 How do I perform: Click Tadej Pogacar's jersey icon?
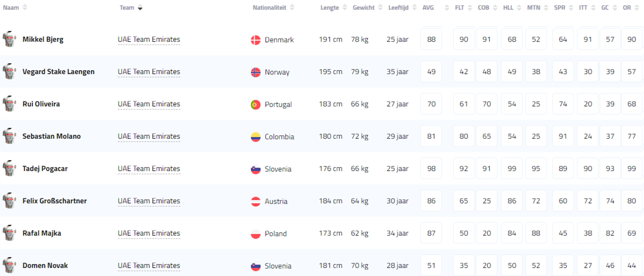[10, 168]
